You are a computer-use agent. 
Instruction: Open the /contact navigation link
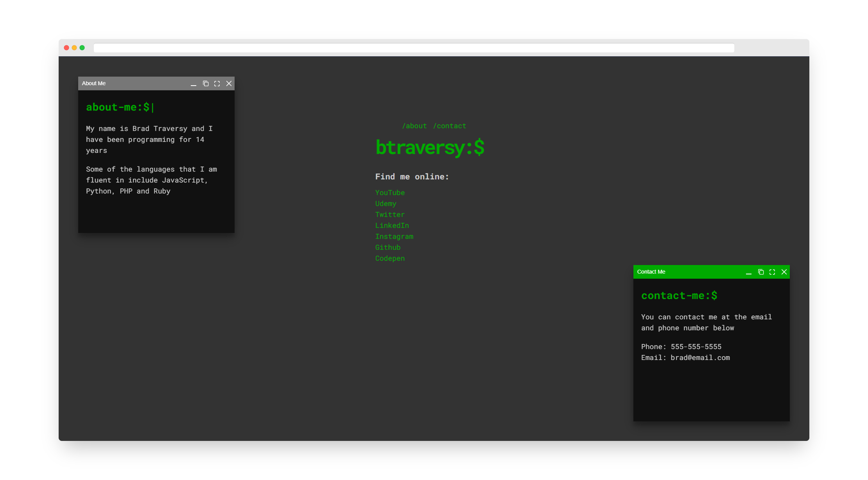[x=449, y=126]
